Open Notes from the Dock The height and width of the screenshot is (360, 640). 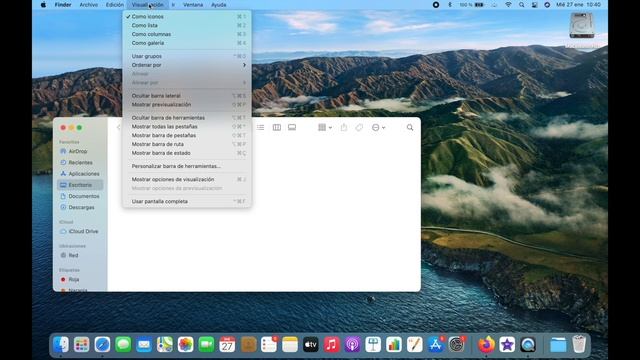pyautogui.click(x=290, y=344)
